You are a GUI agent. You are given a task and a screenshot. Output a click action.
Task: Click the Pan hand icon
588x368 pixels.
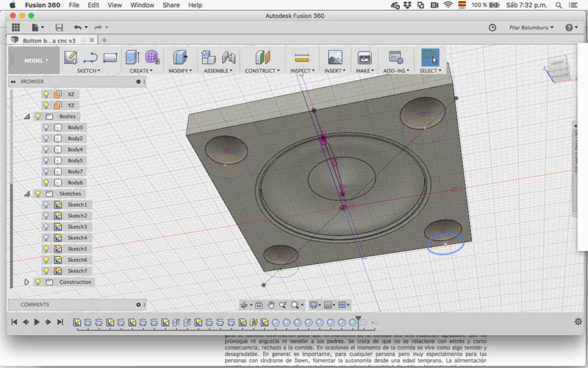click(270, 305)
